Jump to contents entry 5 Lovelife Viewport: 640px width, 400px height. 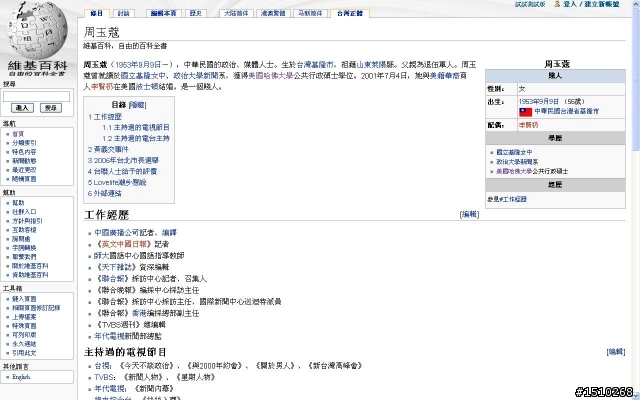pyautogui.click(x=117, y=182)
